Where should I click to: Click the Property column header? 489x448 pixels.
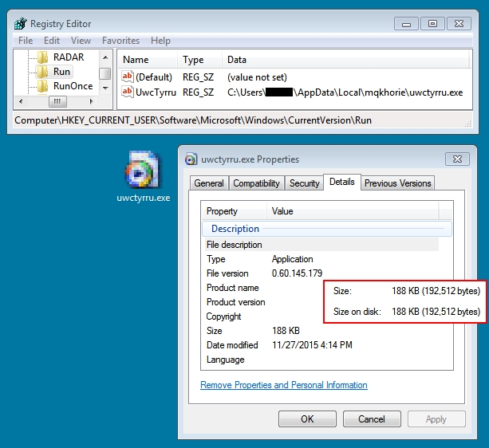click(x=234, y=211)
